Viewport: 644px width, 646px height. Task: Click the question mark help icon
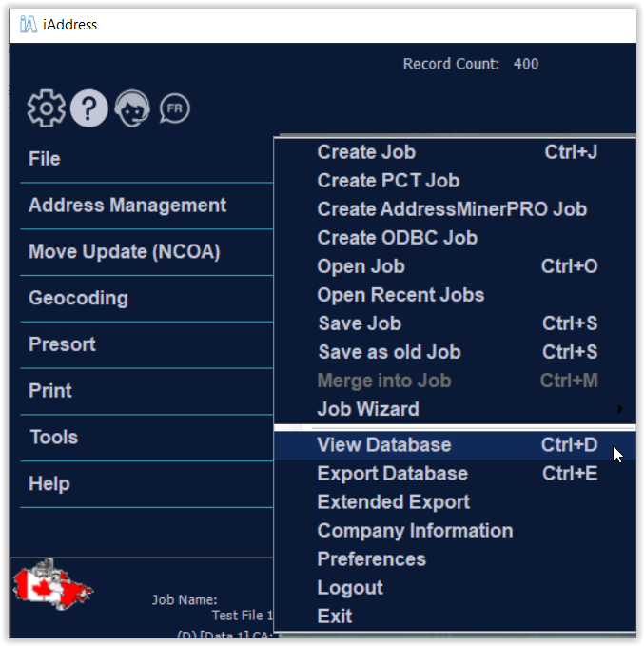89,108
